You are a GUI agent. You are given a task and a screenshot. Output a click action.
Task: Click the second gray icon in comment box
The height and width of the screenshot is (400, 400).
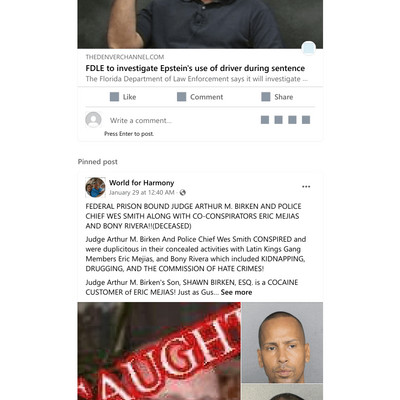[279, 120]
